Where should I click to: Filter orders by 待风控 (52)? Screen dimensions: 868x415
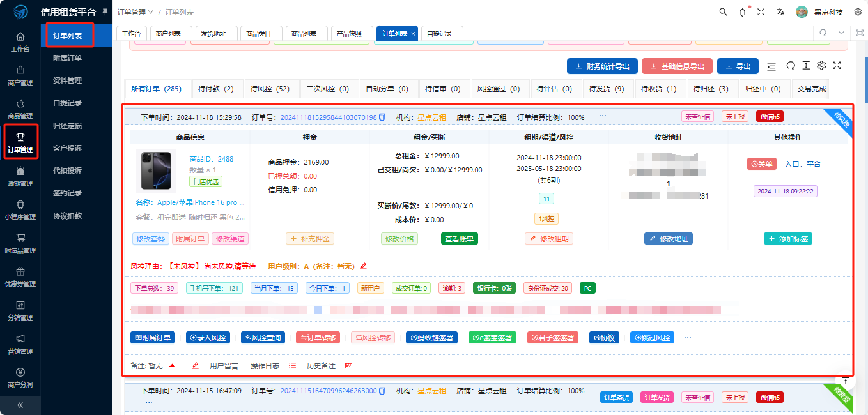coord(270,89)
